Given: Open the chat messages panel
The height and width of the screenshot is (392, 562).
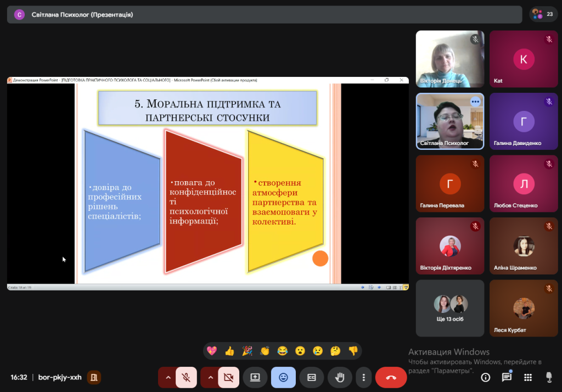Looking at the screenshot, I should (507, 377).
